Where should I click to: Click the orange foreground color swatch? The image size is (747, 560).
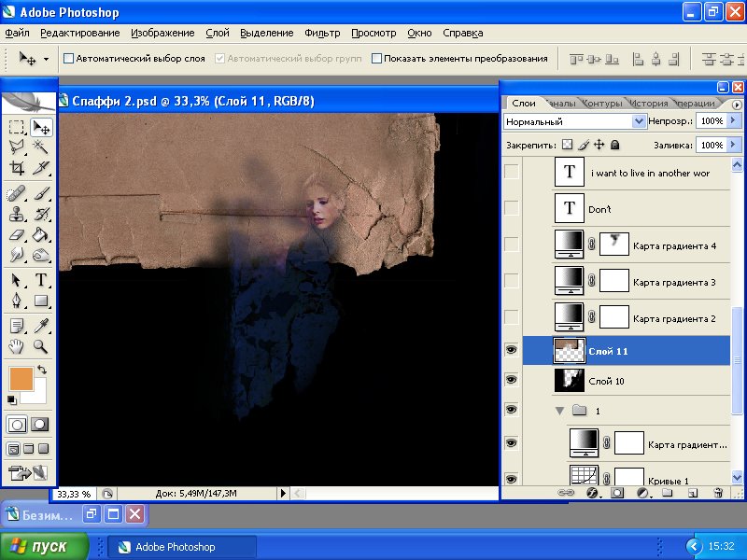coord(20,378)
